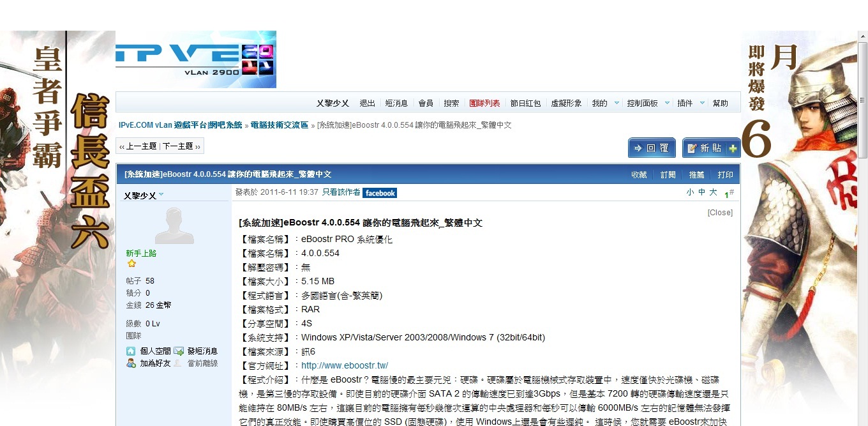
Task: Open the 個人空間 home icon link
Action: click(x=131, y=351)
